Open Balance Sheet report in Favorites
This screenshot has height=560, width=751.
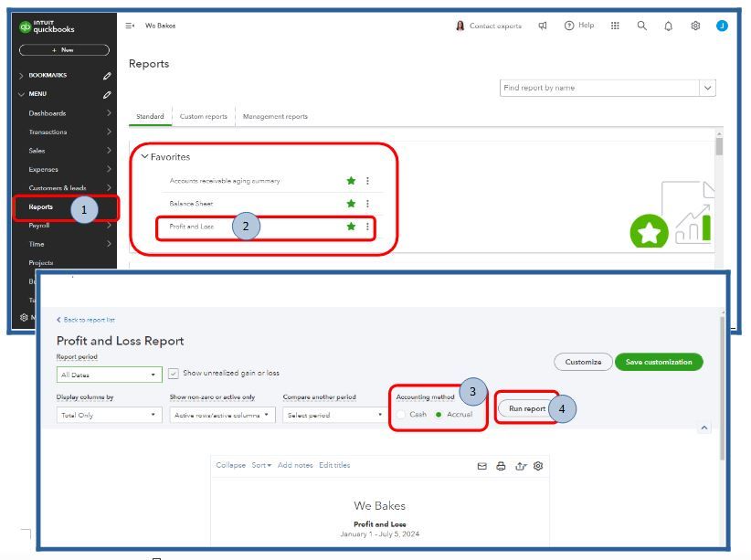click(191, 204)
